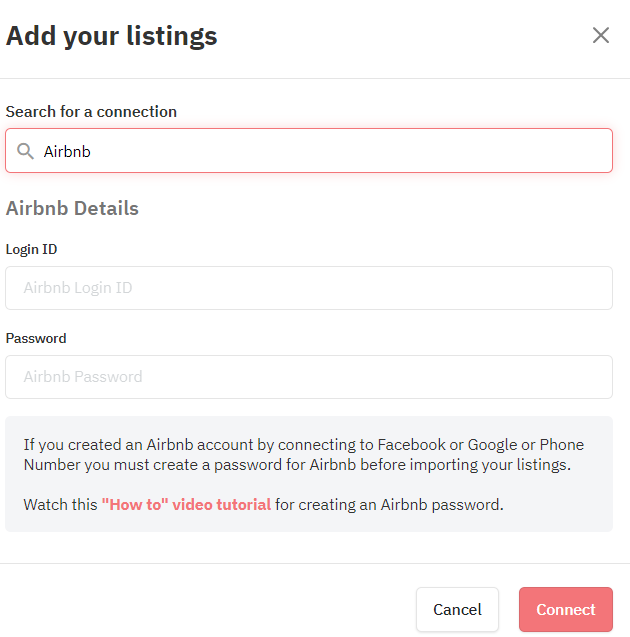Click into the Airbnb Login ID field

(309, 288)
